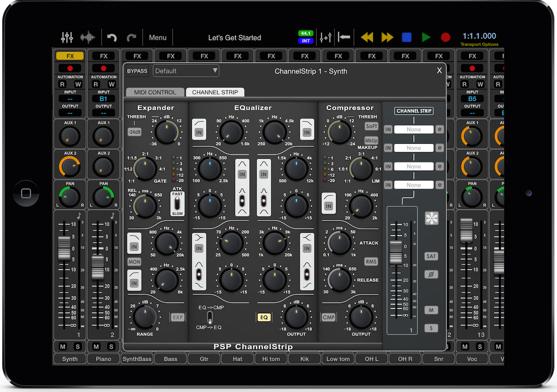Viewport: 557px width, 392px height.
Task: Open the first None effect slot
Action: 414,130
